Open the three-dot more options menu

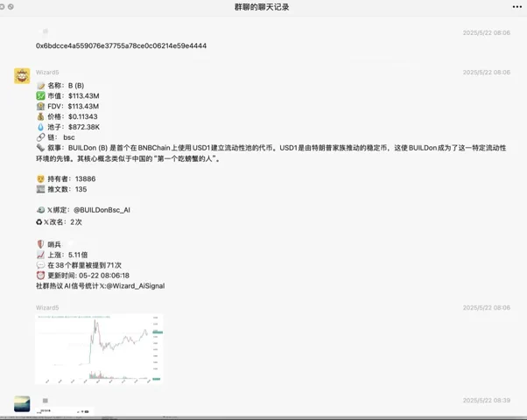click(x=516, y=7)
